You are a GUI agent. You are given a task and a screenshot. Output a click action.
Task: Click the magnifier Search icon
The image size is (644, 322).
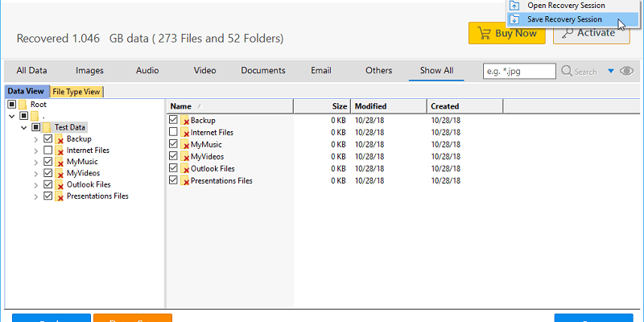(566, 71)
